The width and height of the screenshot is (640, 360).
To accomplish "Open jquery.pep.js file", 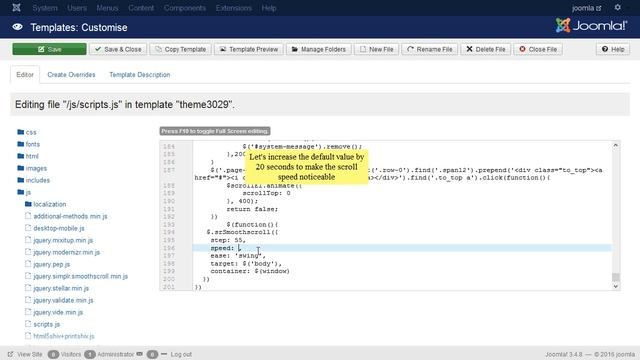I will (x=51, y=264).
